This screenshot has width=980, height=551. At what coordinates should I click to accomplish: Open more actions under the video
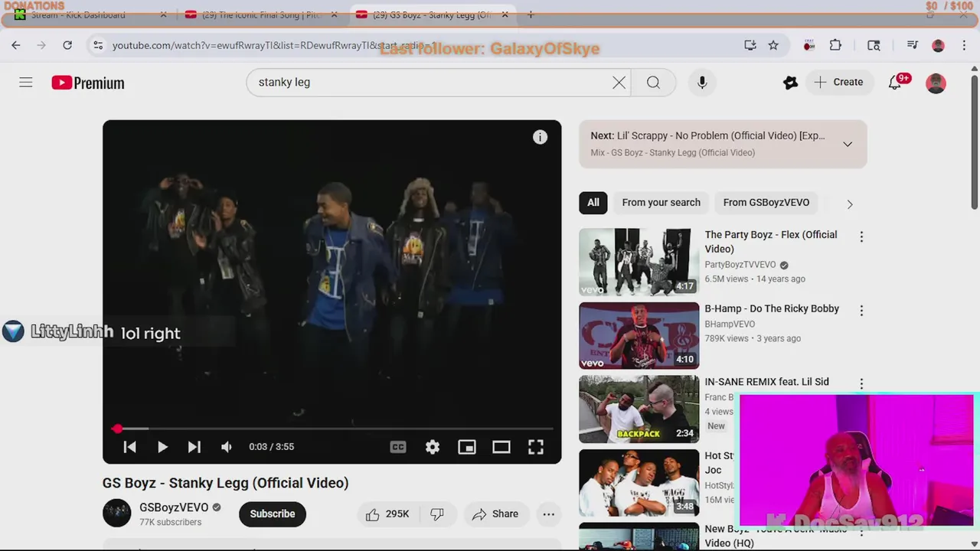(549, 514)
